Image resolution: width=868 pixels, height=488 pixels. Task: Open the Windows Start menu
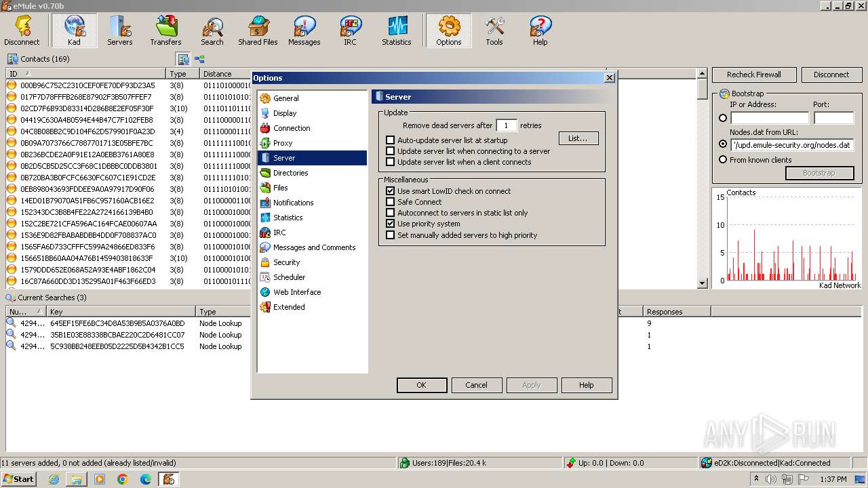pyautogui.click(x=18, y=479)
